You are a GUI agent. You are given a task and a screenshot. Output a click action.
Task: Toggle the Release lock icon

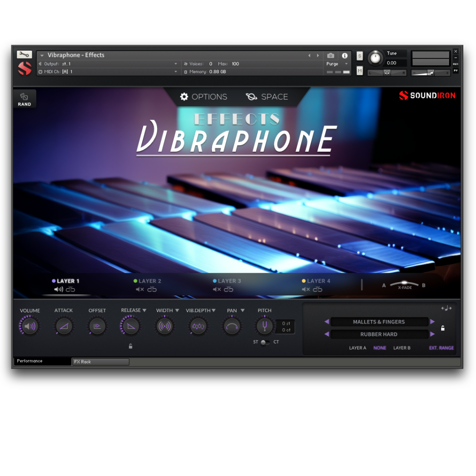click(x=131, y=346)
